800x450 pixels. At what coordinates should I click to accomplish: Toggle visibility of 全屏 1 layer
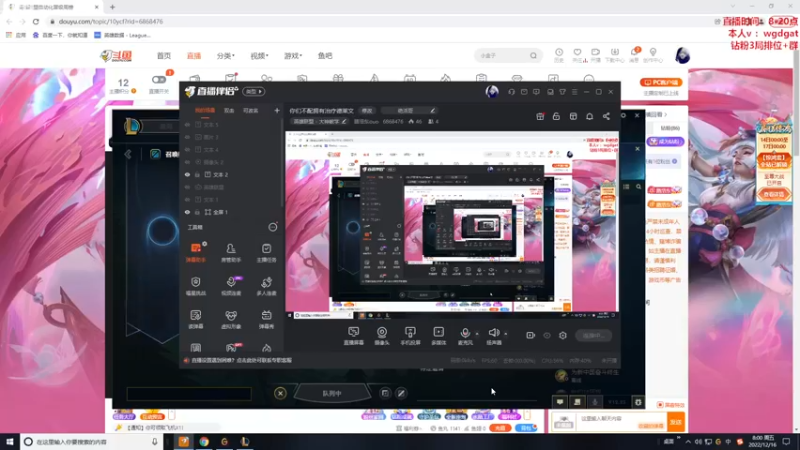click(x=187, y=212)
